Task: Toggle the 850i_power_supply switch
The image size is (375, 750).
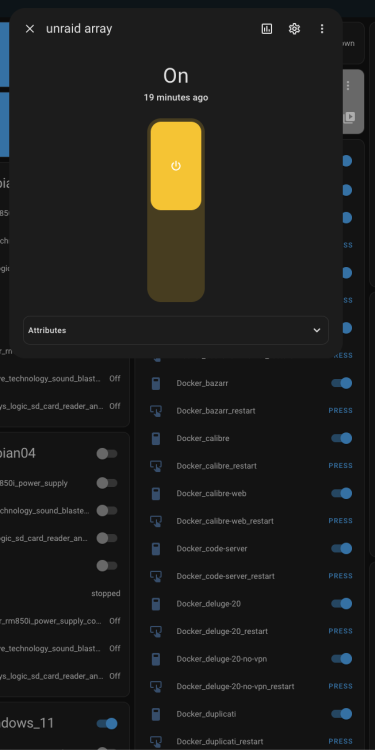Action: [107, 483]
